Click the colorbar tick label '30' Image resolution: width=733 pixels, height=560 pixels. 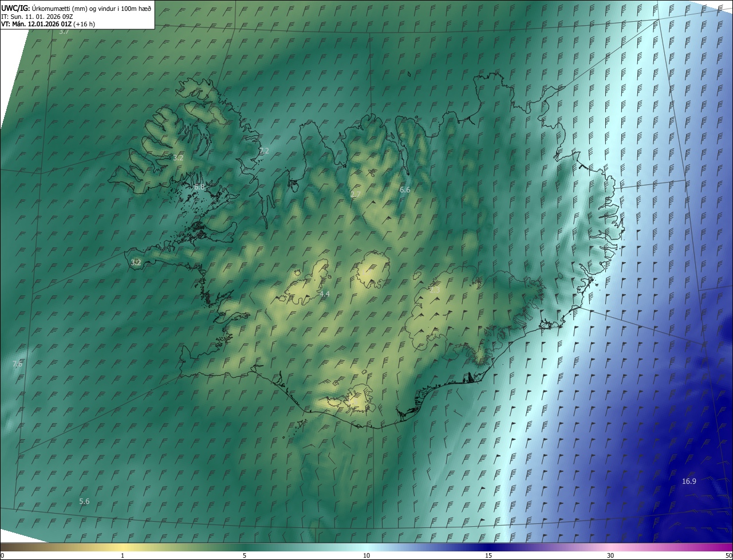click(x=610, y=556)
